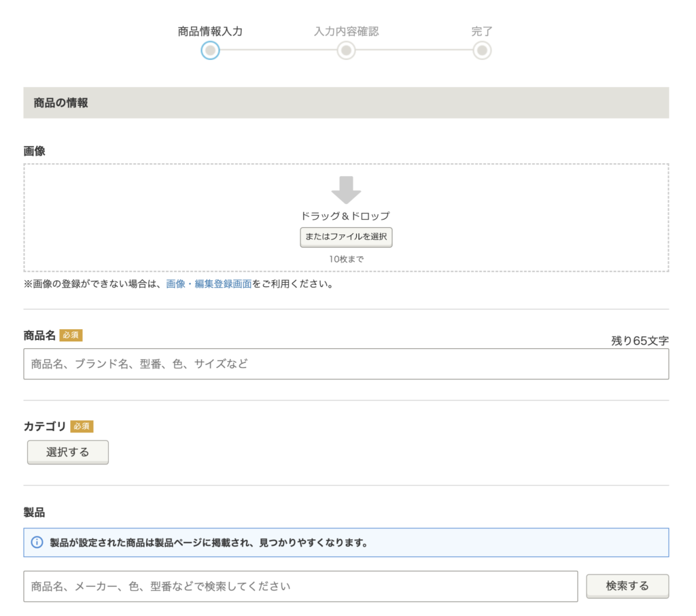Click the 商品の情報 section header bar
Screen dimensions: 696x616
[x=346, y=103]
